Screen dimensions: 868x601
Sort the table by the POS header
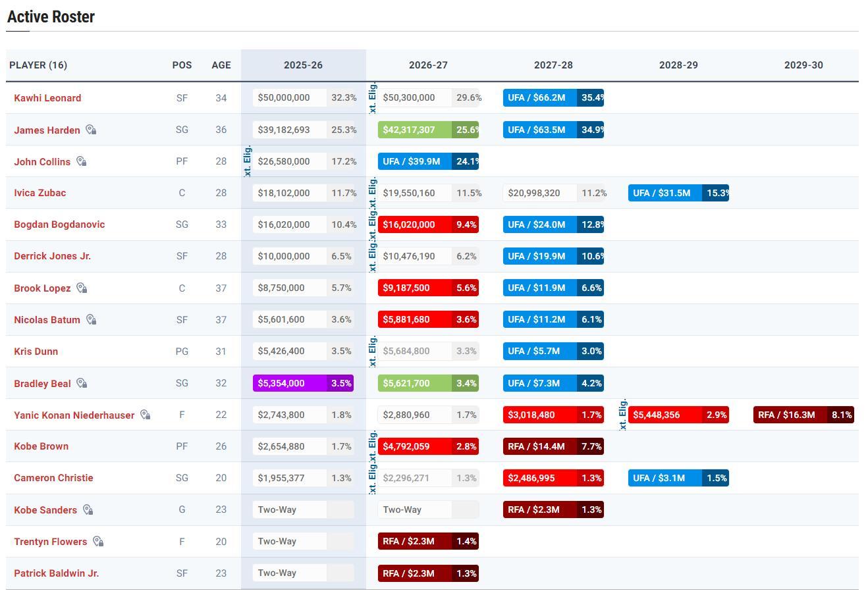pyautogui.click(x=182, y=65)
